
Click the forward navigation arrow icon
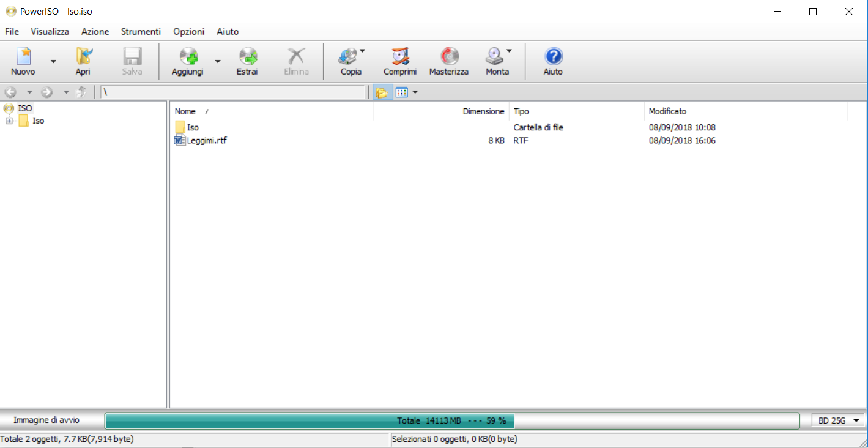(x=46, y=92)
